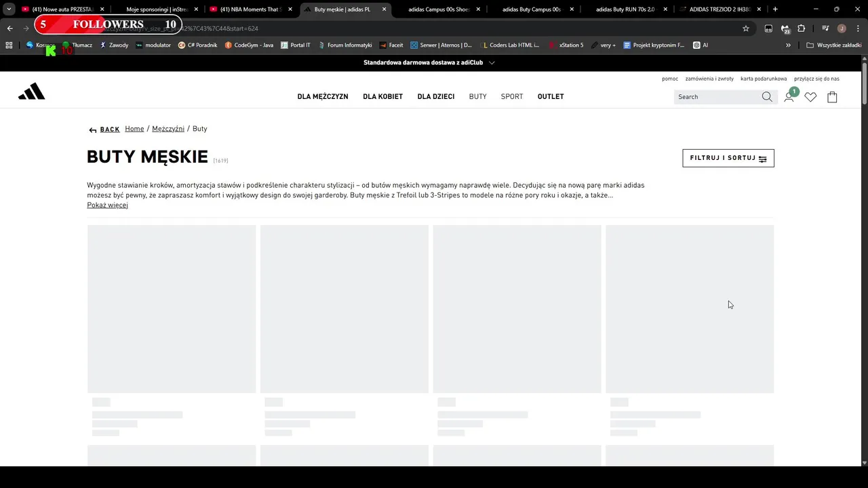Open a new tab with plus button
The width and height of the screenshot is (868, 488).
click(x=775, y=9)
